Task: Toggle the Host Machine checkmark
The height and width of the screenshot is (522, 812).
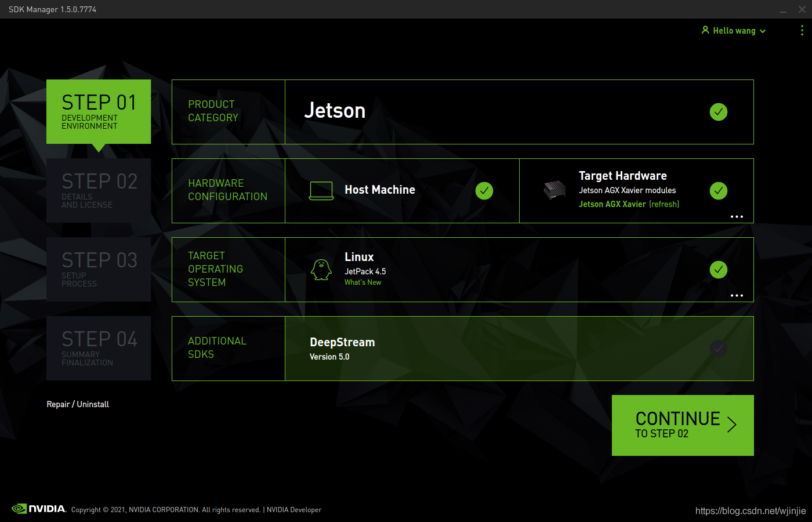Action: point(484,191)
